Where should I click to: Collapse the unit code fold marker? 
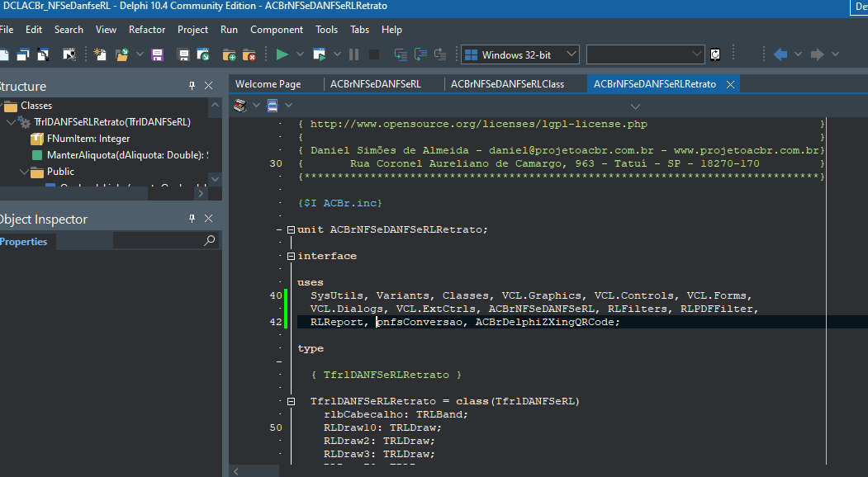point(292,229)
